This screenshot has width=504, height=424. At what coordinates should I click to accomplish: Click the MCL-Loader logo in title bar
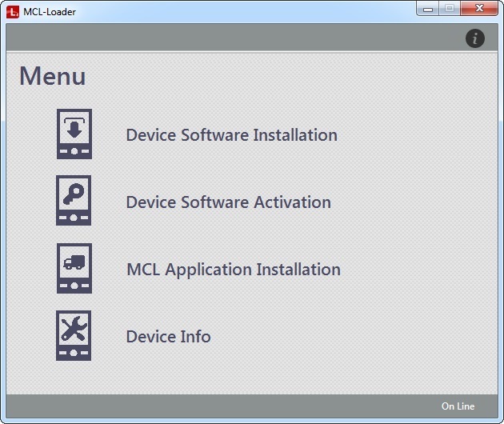click(13, 11)
